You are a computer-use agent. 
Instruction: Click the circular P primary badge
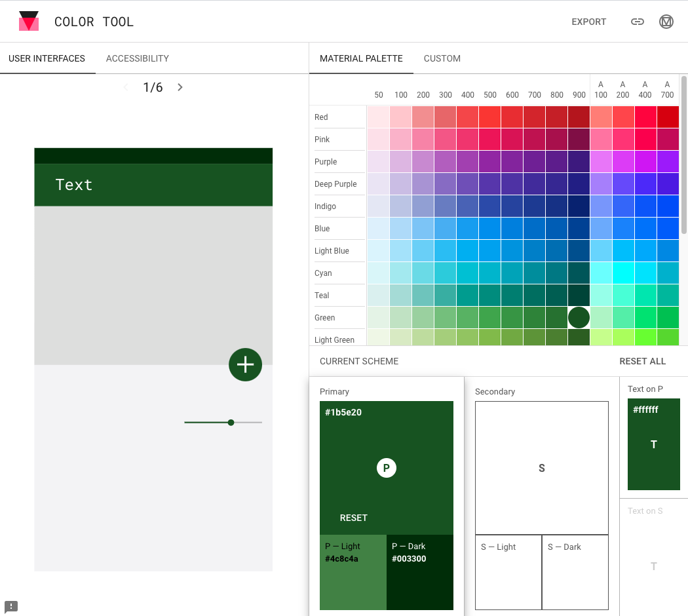(x=387, y=468)
